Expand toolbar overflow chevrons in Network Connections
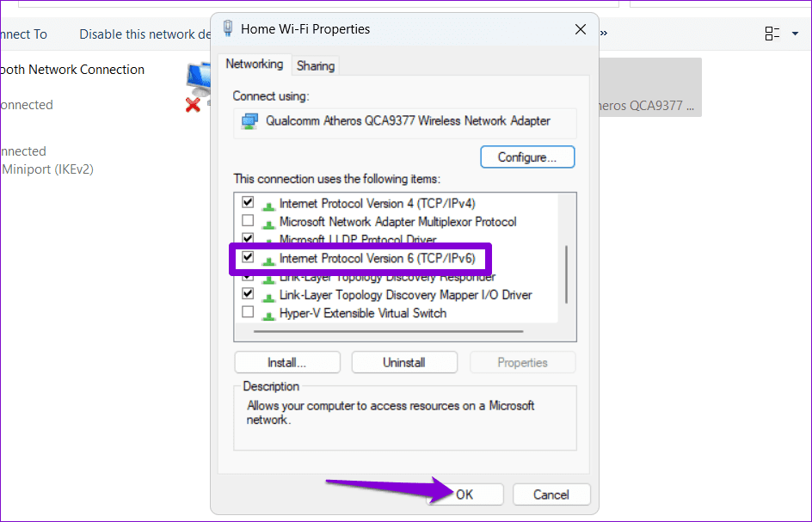The image size is (812, 522). [603, 34]
